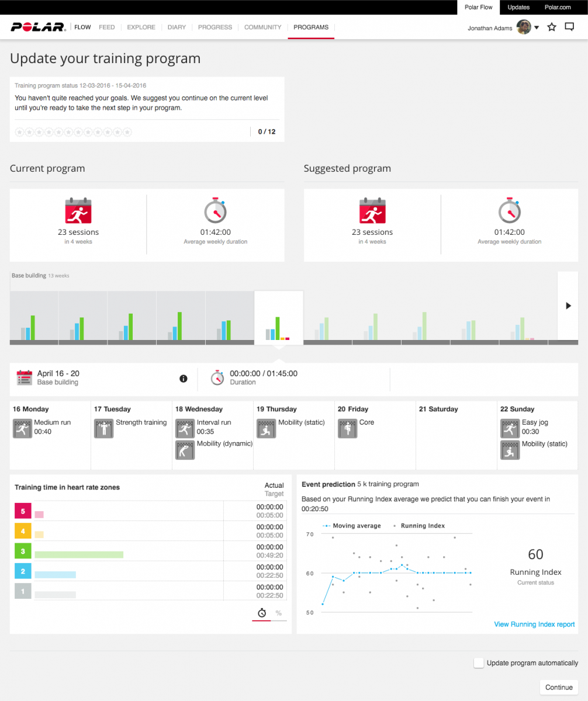Click the zone 3 green color box
Viewport: 588px width, 701px height.
[x=23, y=551]
